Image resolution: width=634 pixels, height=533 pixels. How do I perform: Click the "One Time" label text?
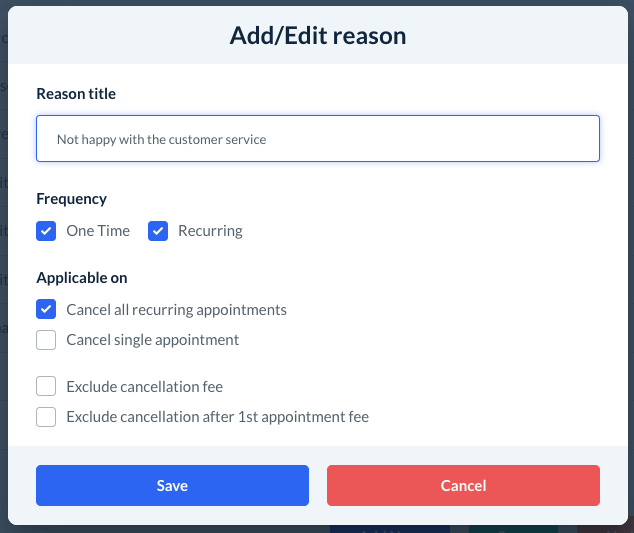(x=98, y=231)
